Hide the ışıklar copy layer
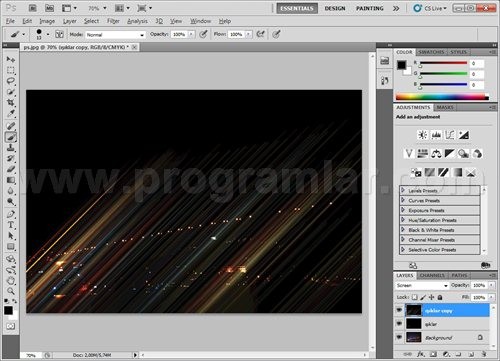 (399, 310)
